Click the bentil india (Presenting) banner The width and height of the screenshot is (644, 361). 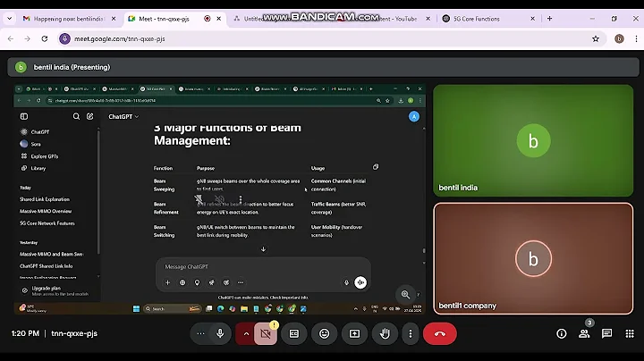pyautogui.click(x=323, y=67)
